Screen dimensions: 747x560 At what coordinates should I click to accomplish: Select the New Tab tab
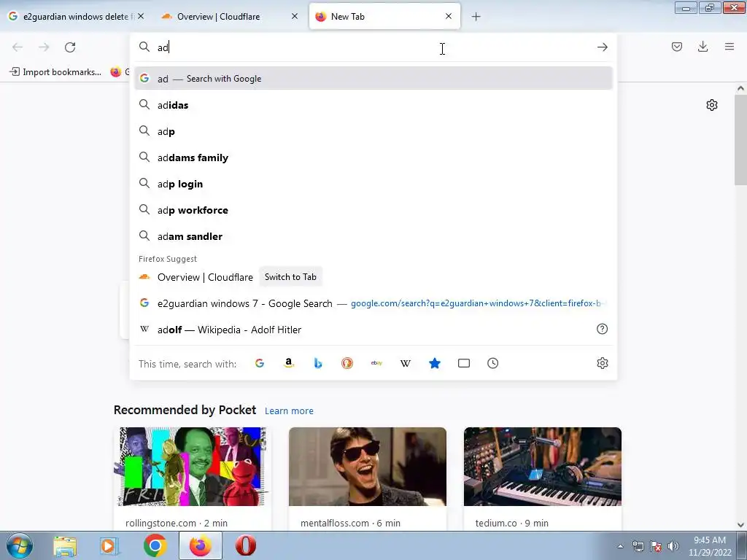point(384,16)
